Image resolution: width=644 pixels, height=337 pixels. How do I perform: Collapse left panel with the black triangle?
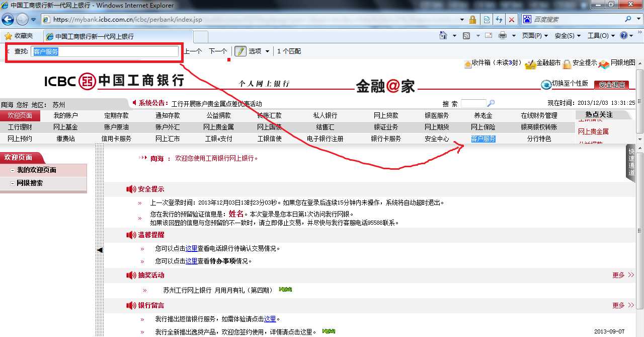(100, 250)
